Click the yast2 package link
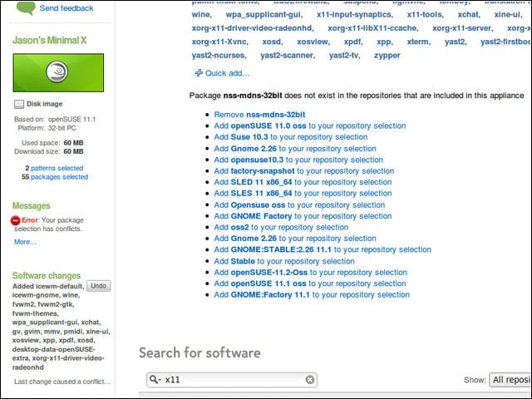This screenshot has height=399, width=532. point(456,42)
